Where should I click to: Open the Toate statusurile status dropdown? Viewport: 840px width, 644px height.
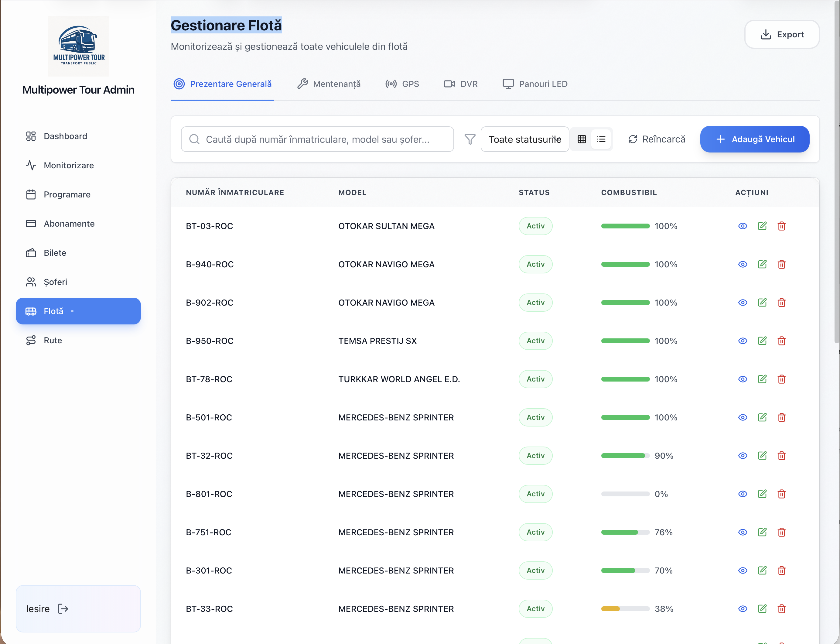(x=524, y=139)
